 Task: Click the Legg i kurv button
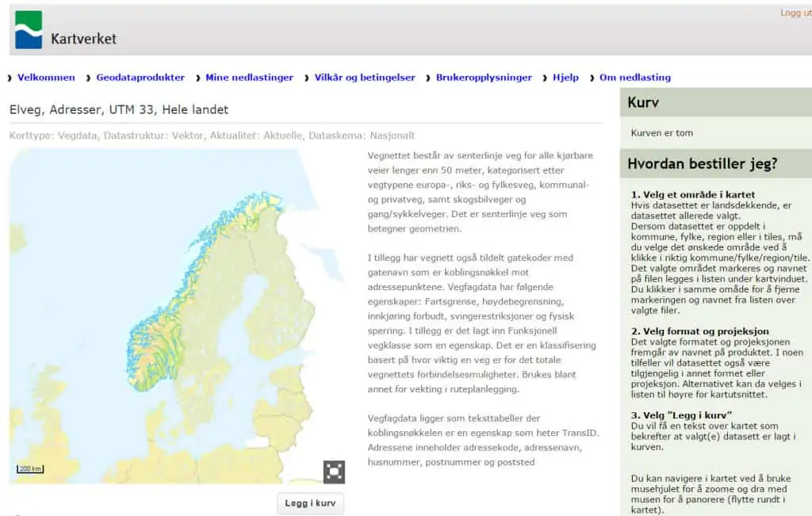(310, 503)
